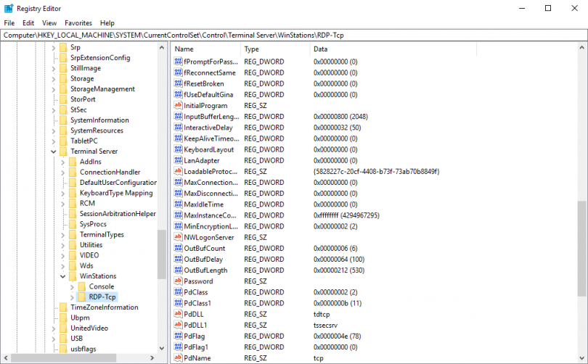588x364 pixels.
Task: Click the PdName string value icon
Action: (x=178, y=357)
